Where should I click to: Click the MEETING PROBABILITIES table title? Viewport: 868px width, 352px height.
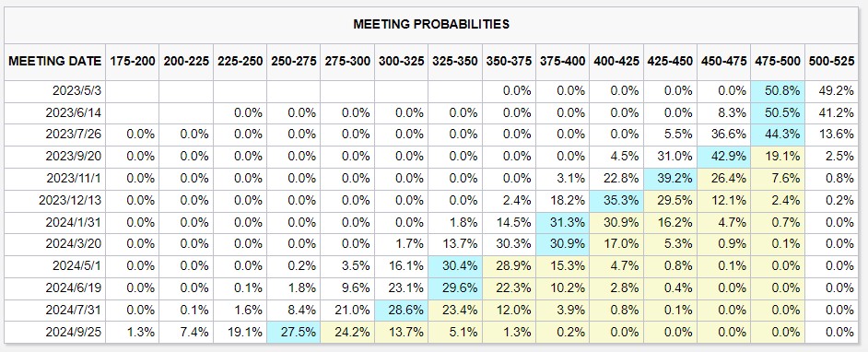(431, 24)
